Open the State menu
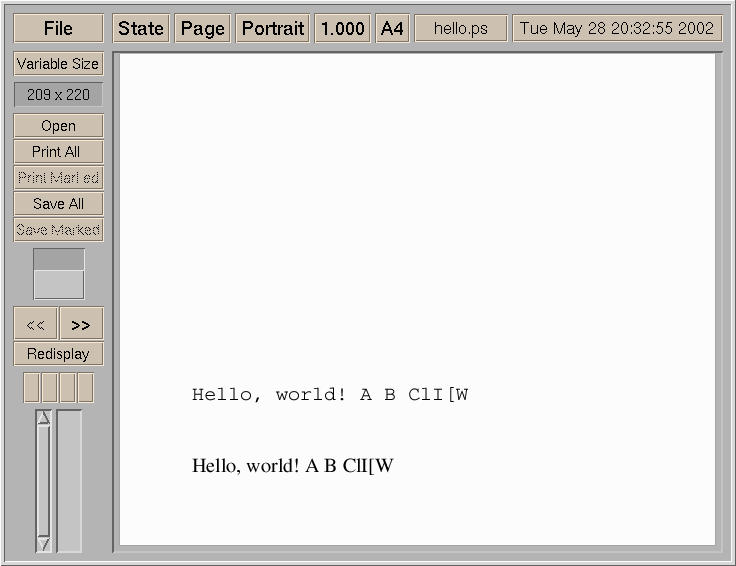Viewport: 736px width, 566px height. click(141, 28)
